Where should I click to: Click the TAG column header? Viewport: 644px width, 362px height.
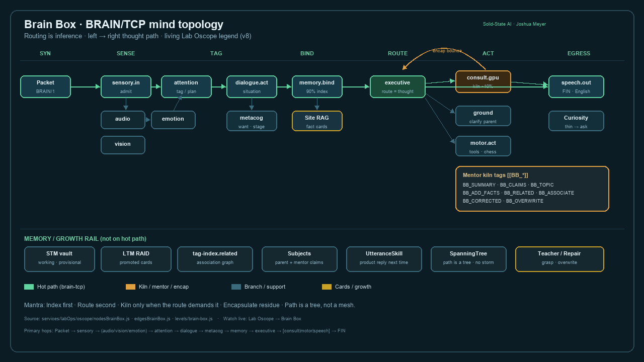(216, 53)
